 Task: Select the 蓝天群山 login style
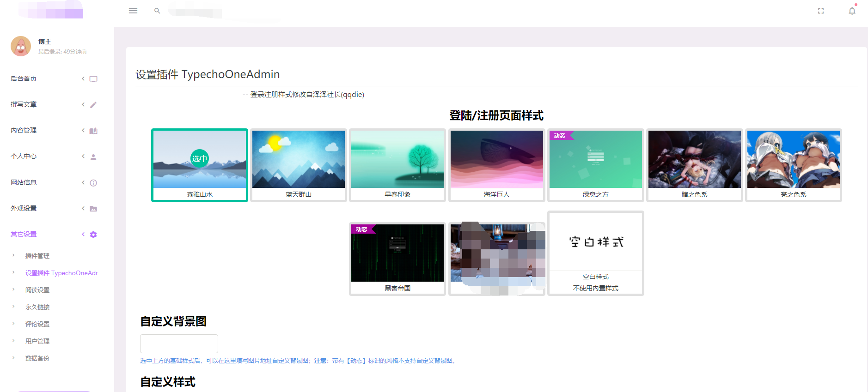tap(299, 165)
